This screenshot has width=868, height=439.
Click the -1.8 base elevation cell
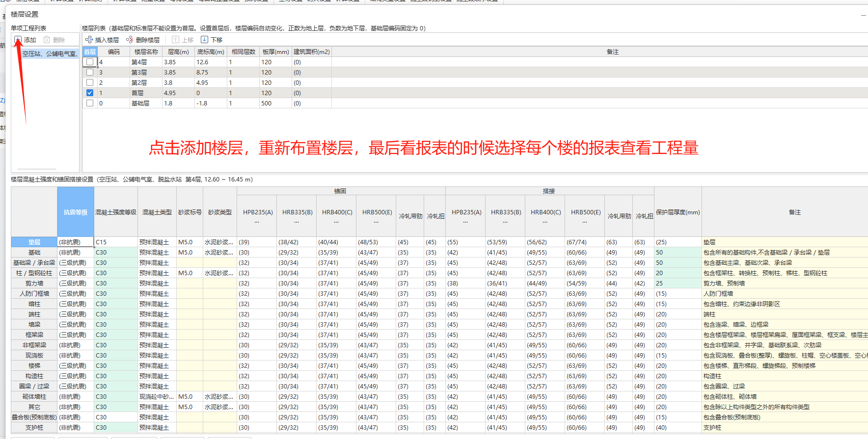click(211, 103)
